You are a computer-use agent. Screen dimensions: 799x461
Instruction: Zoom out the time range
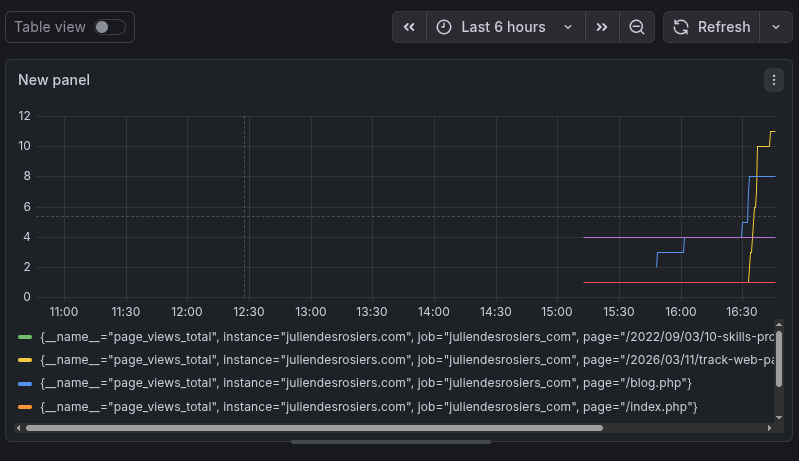point(636,27)
